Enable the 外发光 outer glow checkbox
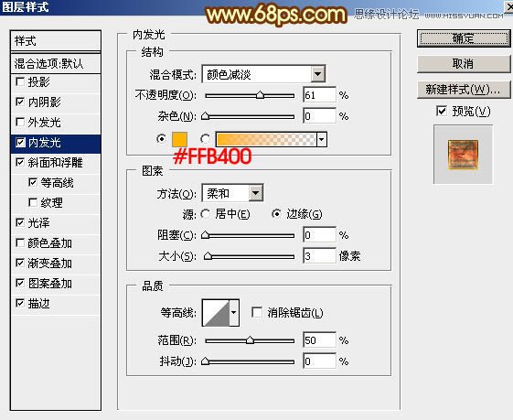This screenshot has width=513, height=420. pos(20,122)
